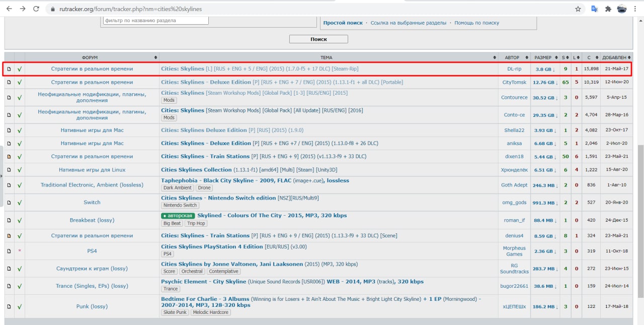The image size is (644, 325).
Task: Select the Big Beat tag
Action: 172,223
